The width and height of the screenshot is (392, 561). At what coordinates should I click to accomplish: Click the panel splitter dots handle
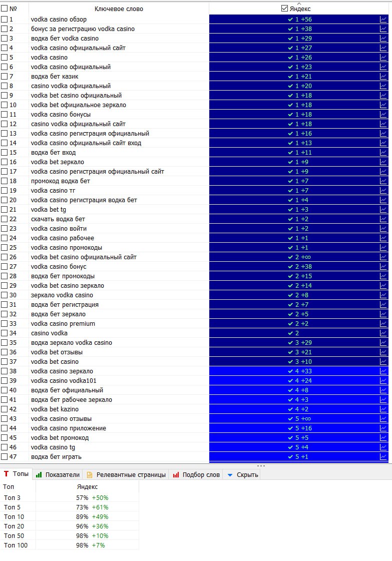tap(261, 466)
